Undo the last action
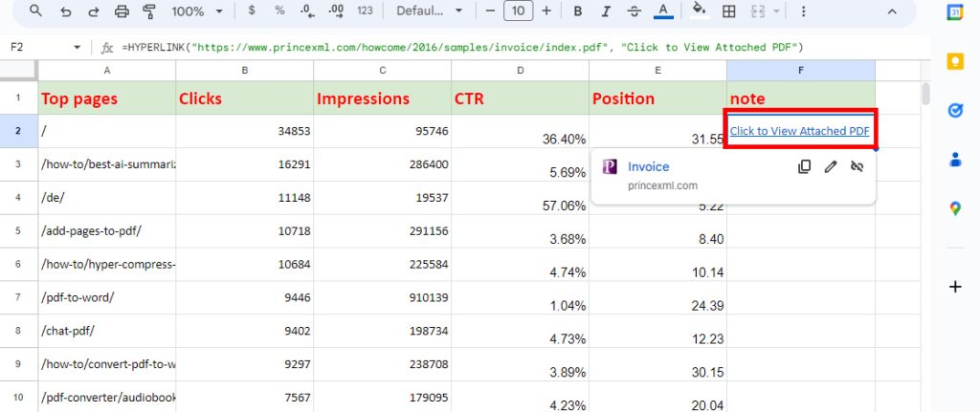This screenshot has height=412, width=980. [x=66, y=11]
